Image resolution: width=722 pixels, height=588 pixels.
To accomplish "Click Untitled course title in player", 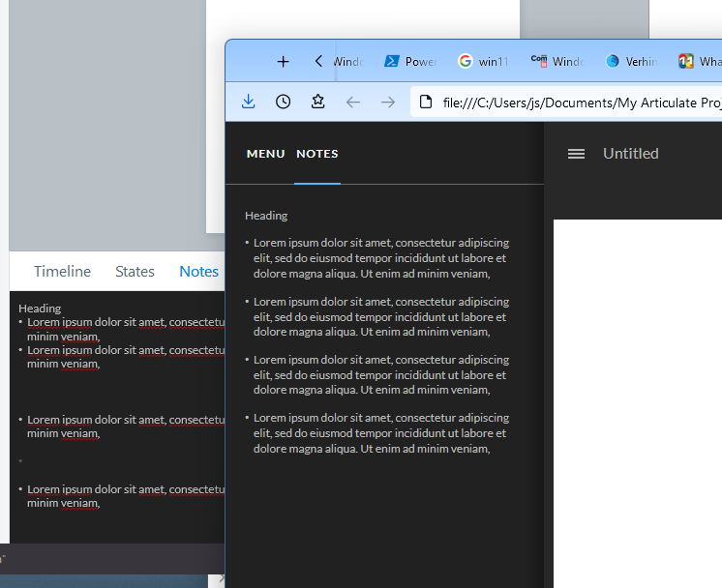I will coord(630,154).
